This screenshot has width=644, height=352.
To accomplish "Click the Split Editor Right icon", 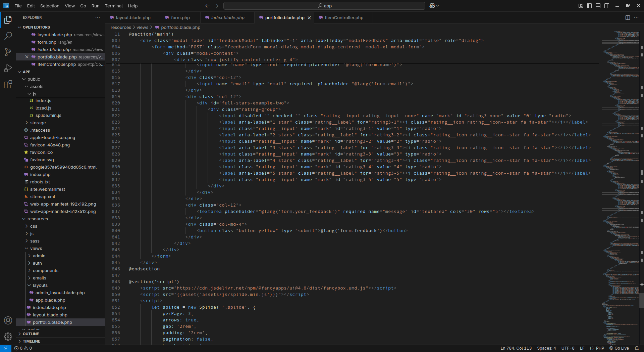I will pyautogui.click(x=627, y=18).
